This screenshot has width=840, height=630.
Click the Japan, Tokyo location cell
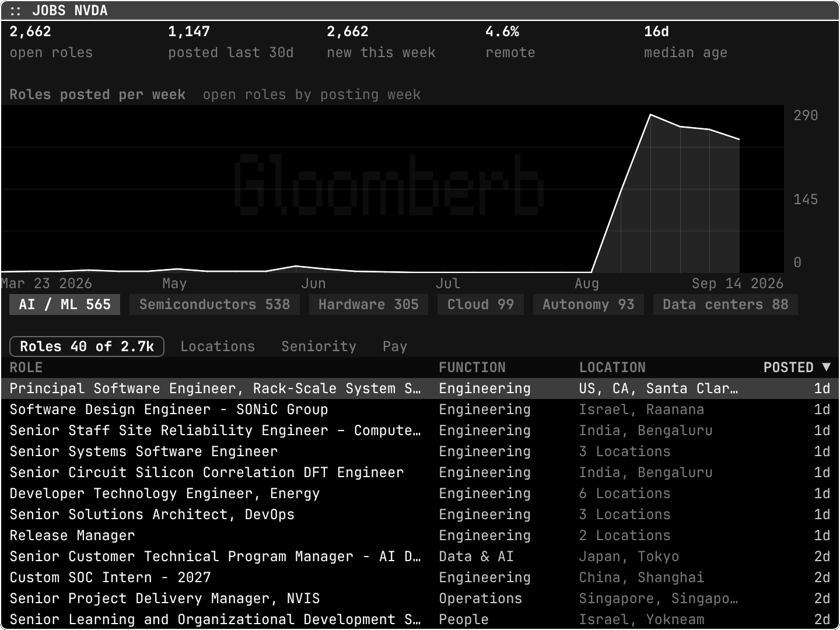(629, 556)
